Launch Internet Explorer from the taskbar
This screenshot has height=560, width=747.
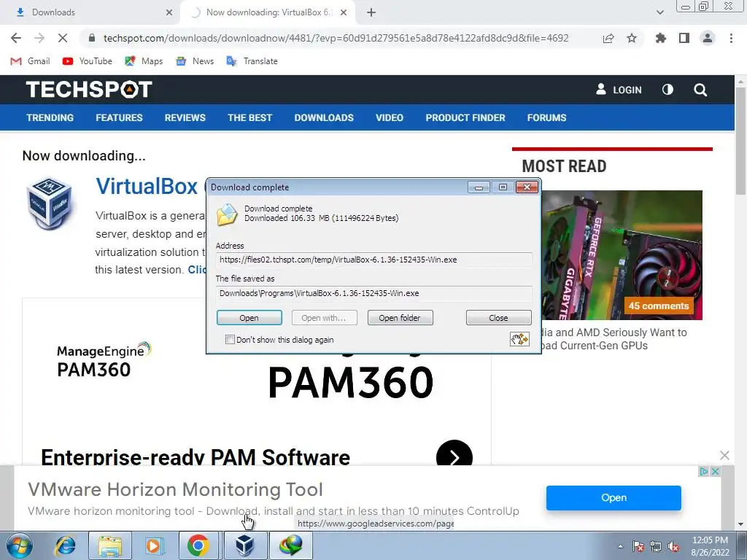65,545
